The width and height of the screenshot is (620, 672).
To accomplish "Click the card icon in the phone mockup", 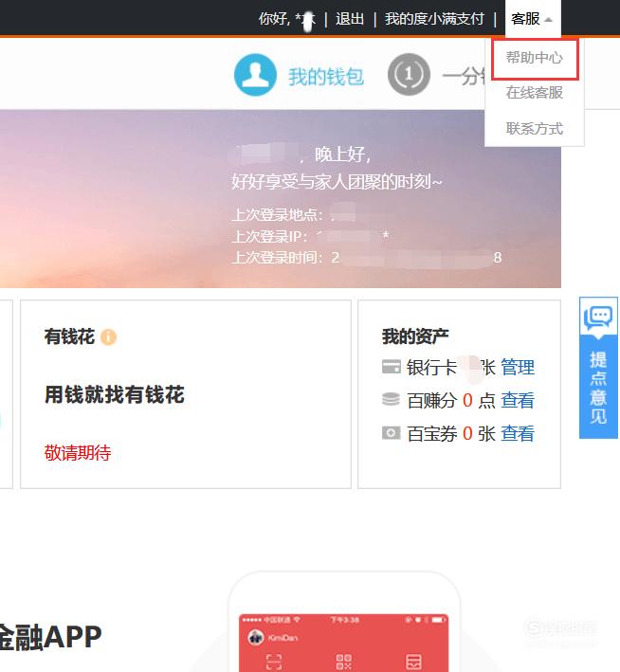I will pos(413,662).
